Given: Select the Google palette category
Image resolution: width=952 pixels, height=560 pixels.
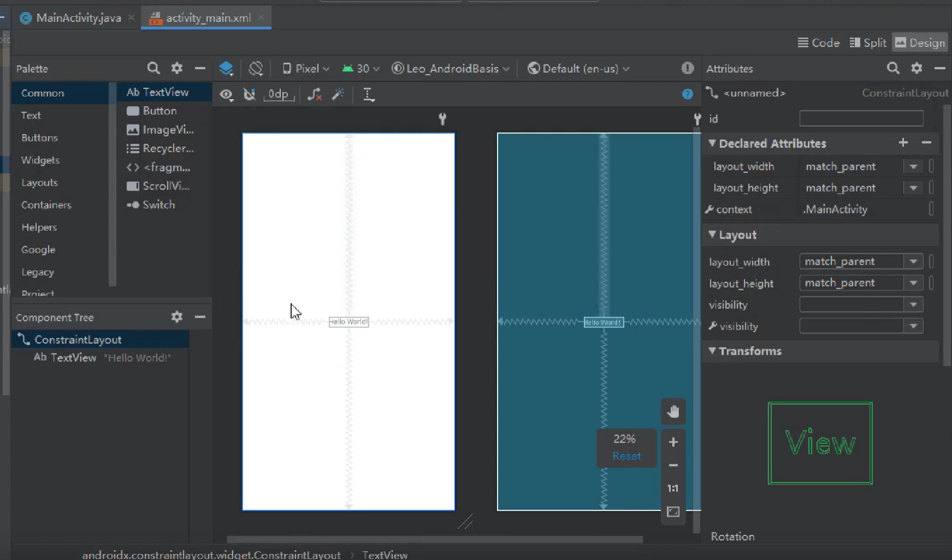Looking at the screenshot, I should pos(60,249).
